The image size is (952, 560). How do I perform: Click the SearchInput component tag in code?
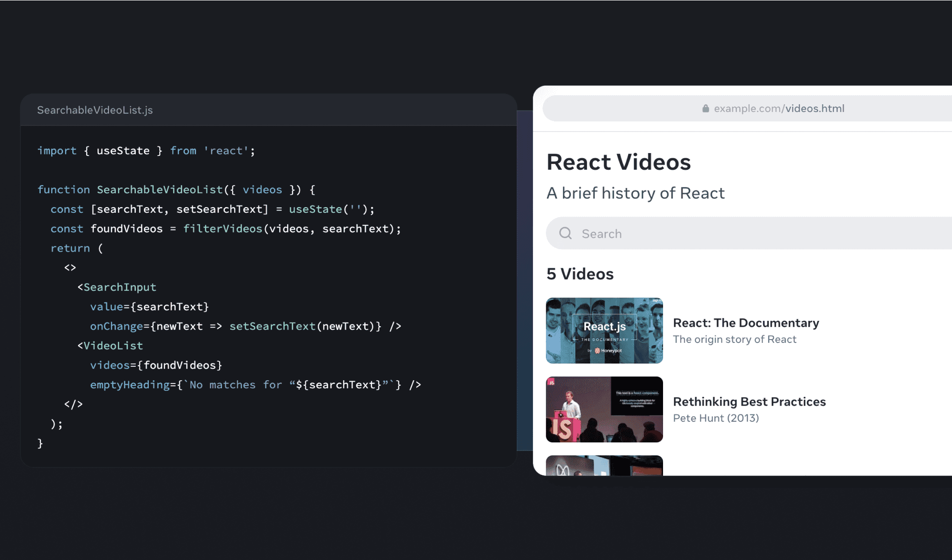(x=119, y=287)
